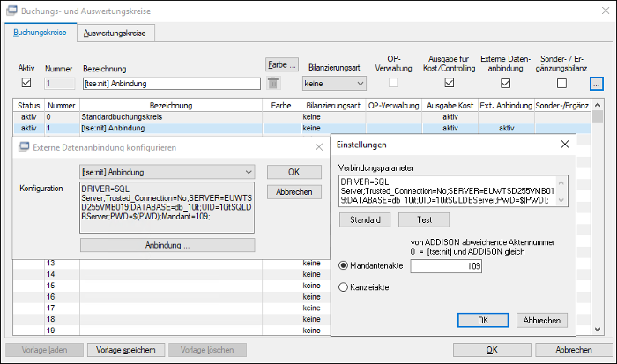The height and width of the screenshot is (364, 617).
Task: Click the Konfiguration connection string box
Action: click(x=167, y=207)
